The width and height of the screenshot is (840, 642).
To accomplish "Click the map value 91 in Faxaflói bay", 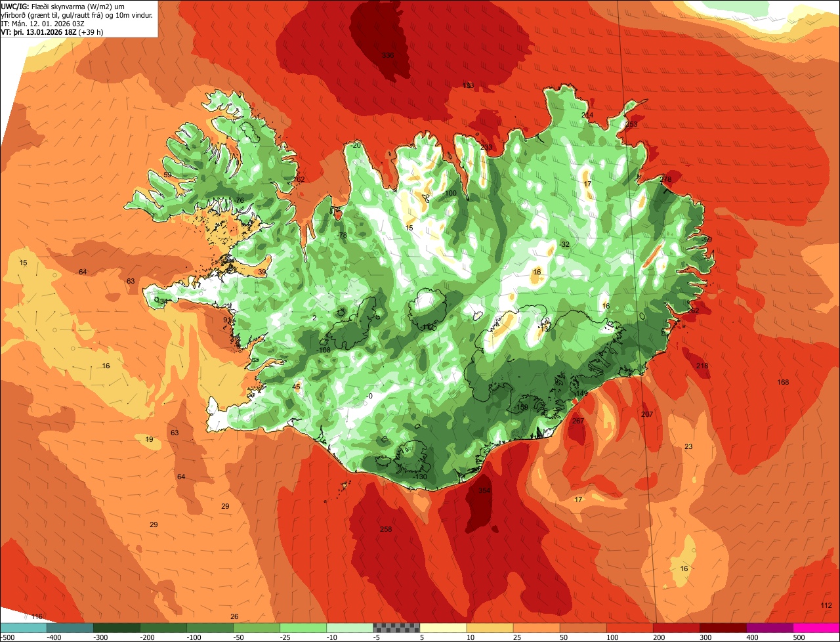I will pos(227,320).
